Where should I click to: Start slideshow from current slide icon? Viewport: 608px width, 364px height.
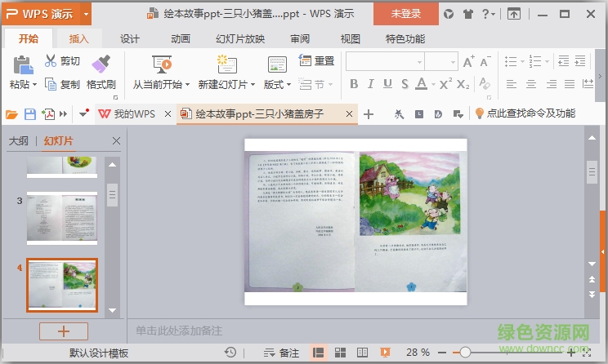point(161,64)
